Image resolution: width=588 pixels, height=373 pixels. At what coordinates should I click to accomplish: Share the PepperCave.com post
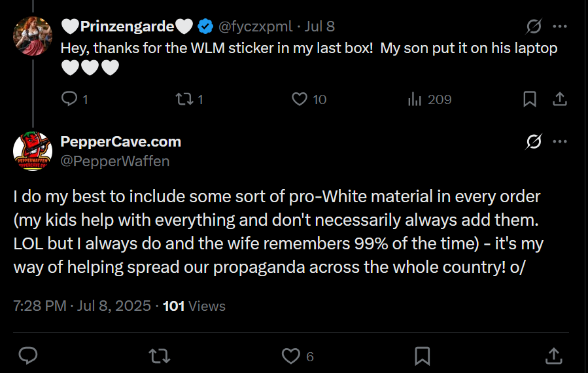(x=553, y=356)
